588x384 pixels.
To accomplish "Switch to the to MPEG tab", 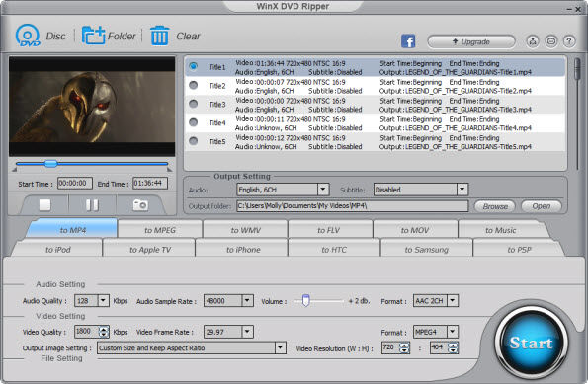I will [x=160, y=230].
